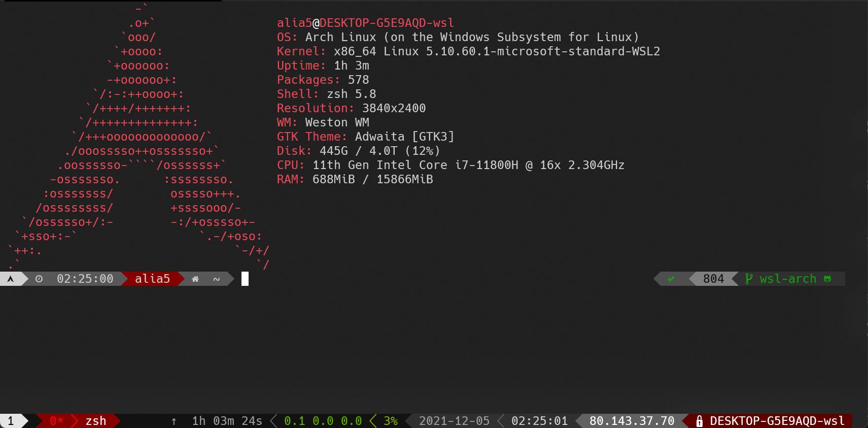Viewport: 868px width, 428px height.
Task: Click the clock icon in the prompt
Action: tap(39, 279)
